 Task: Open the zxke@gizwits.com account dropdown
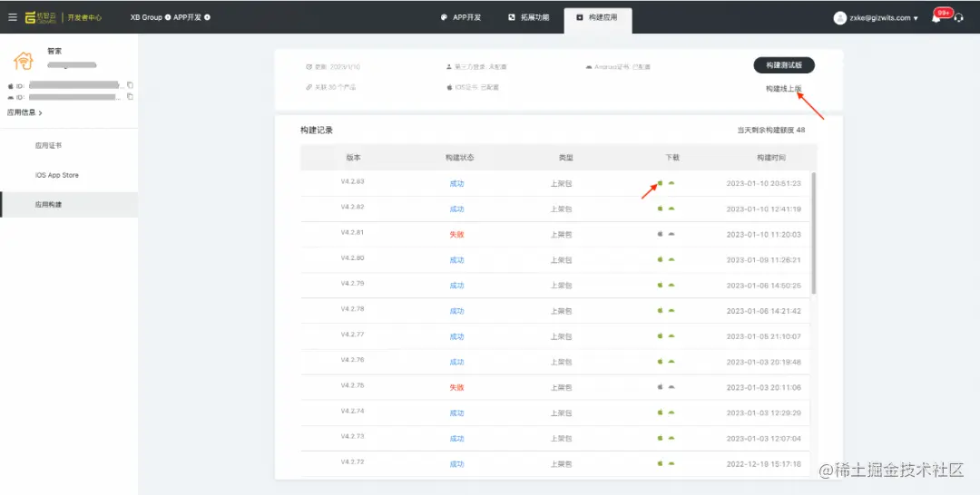884,18
